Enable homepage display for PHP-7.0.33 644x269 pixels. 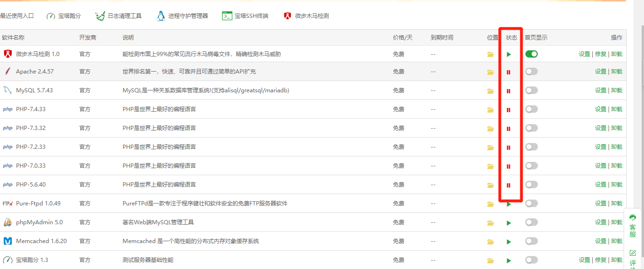tap(532, 166)
